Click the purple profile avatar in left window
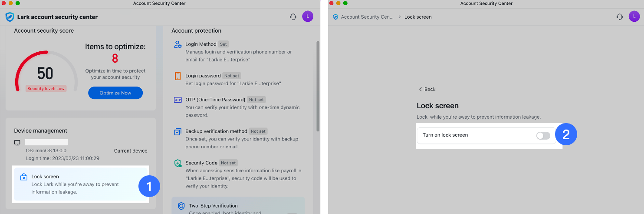The width and height of the screenshot is (644, 214). [308, 17]
